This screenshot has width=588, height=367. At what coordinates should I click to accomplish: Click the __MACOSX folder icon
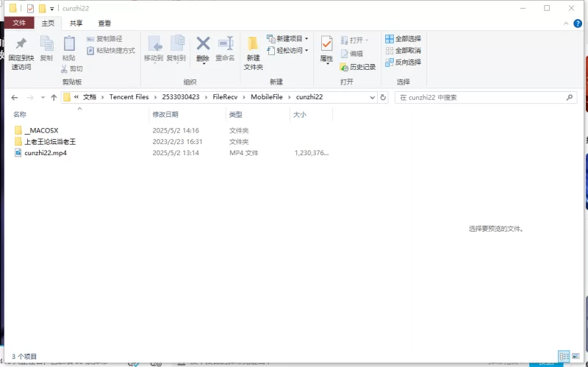pos(18,130)
